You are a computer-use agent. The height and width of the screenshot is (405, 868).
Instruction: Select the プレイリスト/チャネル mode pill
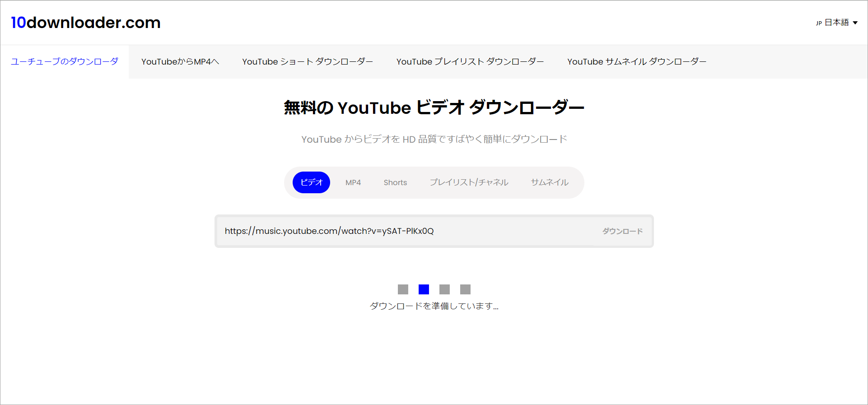(469, 182)
